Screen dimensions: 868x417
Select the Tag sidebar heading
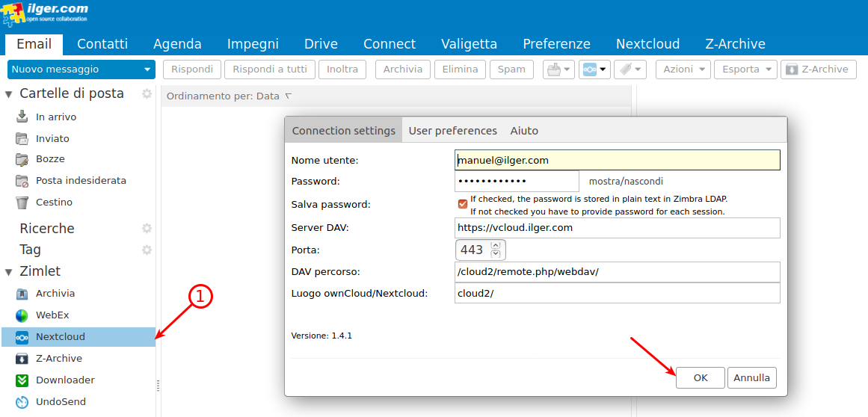pos(31,250)
